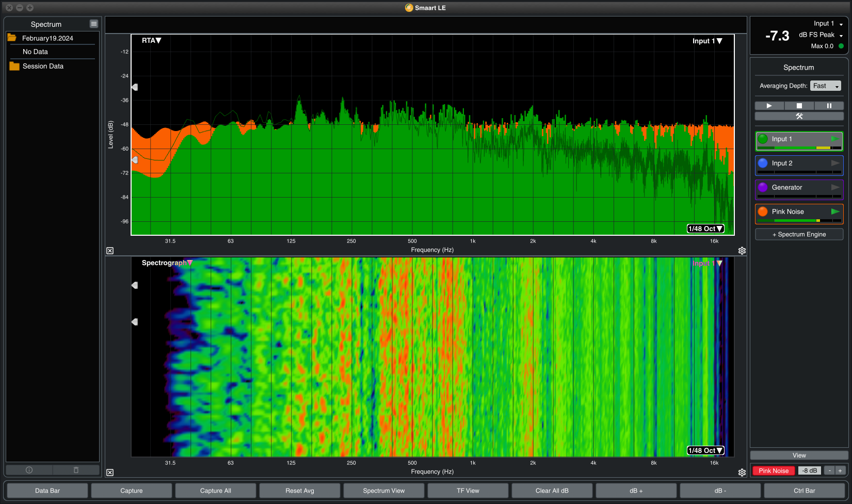
Task: Open the View button
Action: [x=799, y=456]
